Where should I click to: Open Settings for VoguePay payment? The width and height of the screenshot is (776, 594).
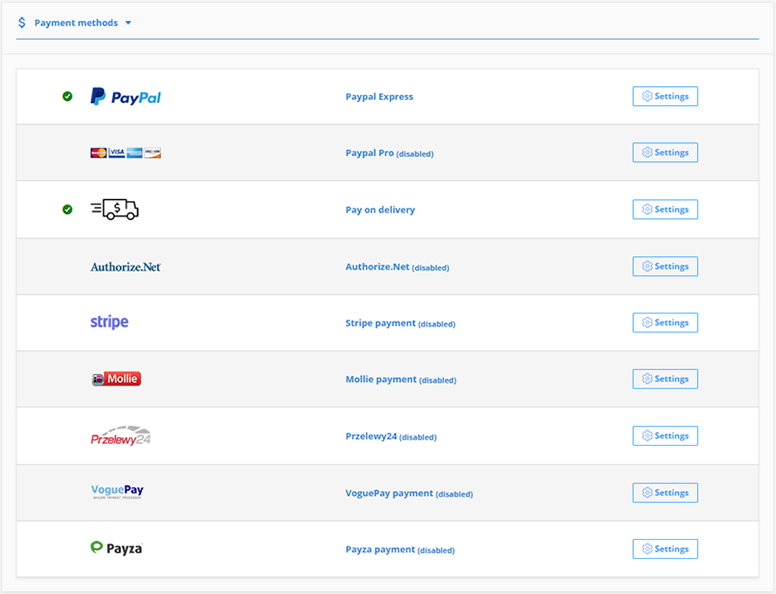click(x=665, y=493)
